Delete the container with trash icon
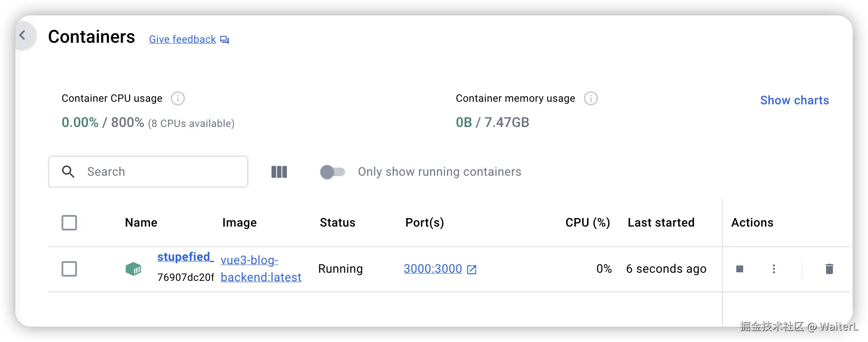The image size is (868, 342). tap(830, 269)
